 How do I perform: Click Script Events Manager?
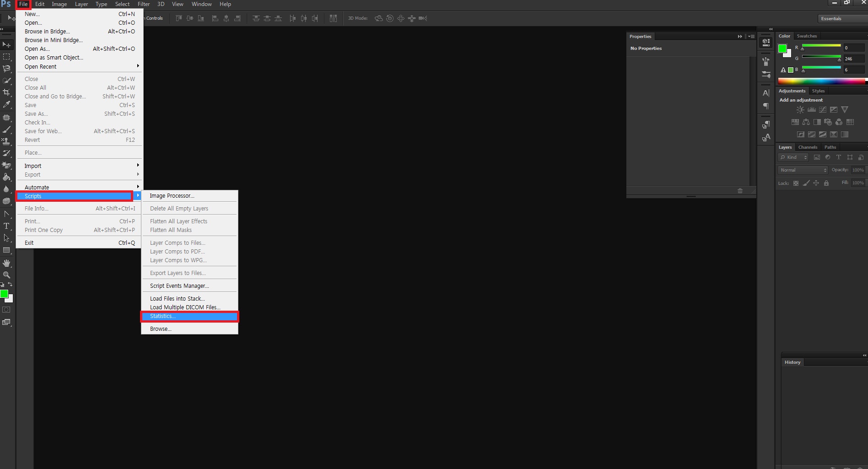point(189,286)
